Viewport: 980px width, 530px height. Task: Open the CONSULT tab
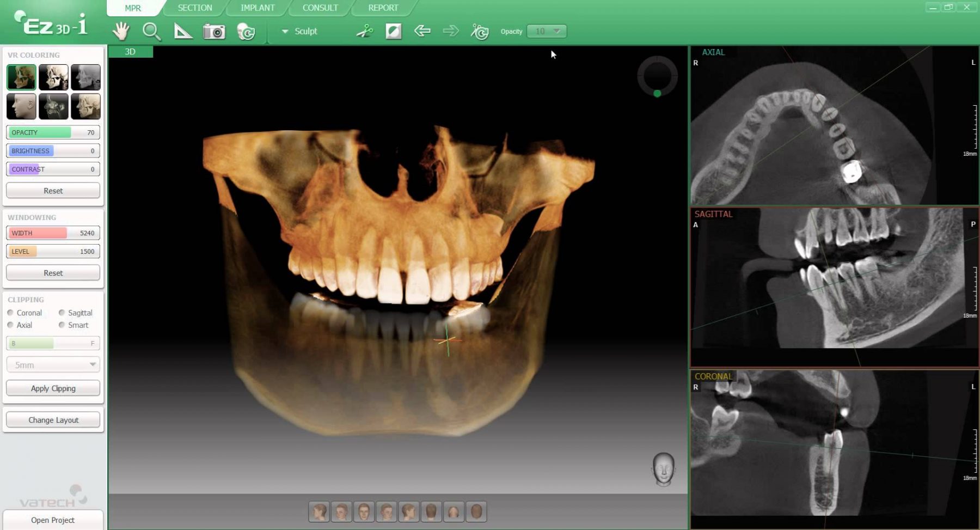(x=320, y=8)
